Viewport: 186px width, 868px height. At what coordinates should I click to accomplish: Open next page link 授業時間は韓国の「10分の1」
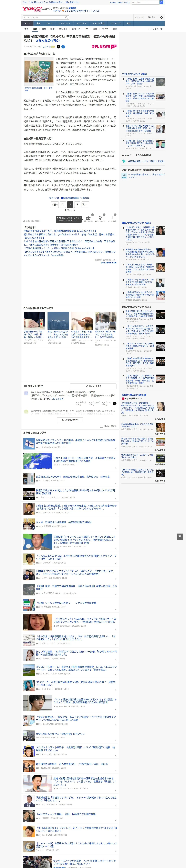[70, 198]
